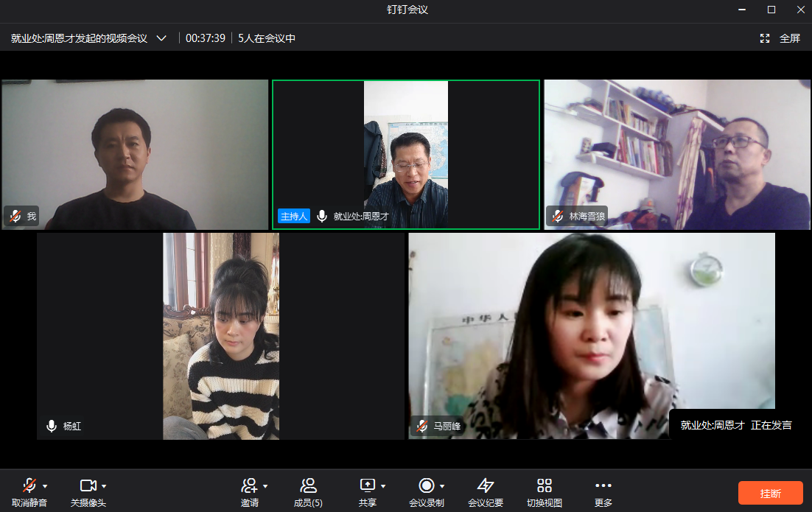
Task: Select the host 就业处:周恩才 video tile
Action: pos(406,155)
